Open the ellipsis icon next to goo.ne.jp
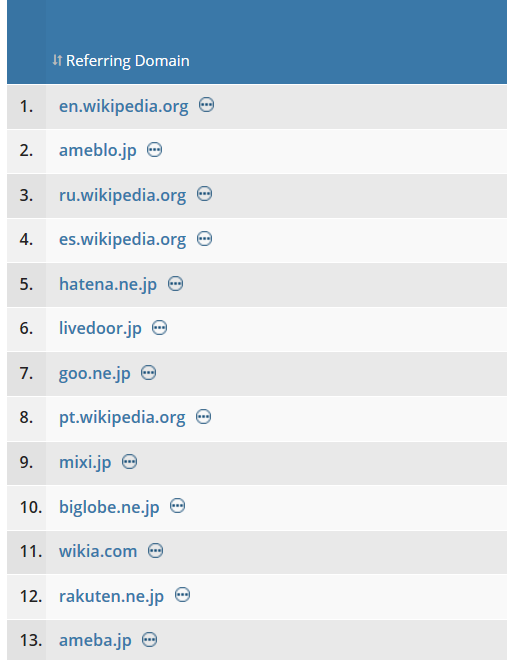This screenshot has width=507, height=660. (x=149, y=373)
